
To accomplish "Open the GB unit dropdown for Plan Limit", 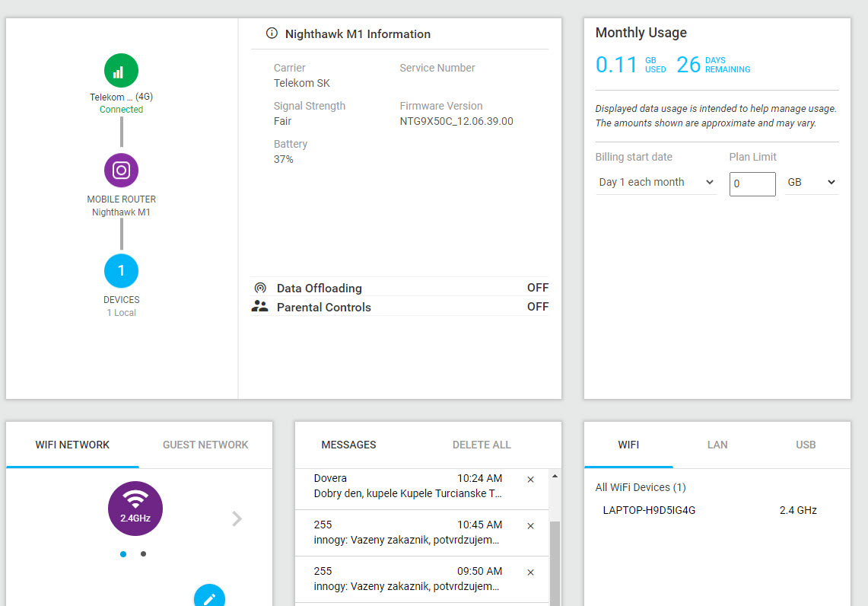I will [811, 183].
